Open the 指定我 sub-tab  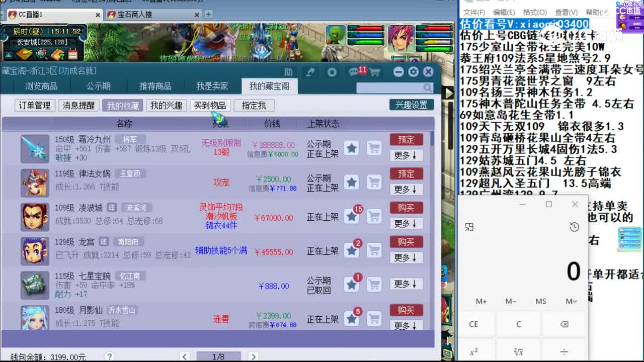[x=254, y=105]
